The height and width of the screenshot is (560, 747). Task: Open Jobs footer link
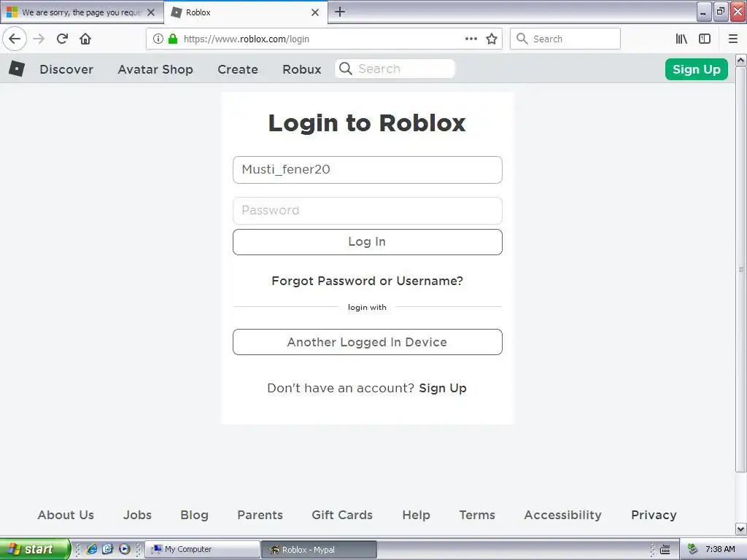tap(137, 515)
